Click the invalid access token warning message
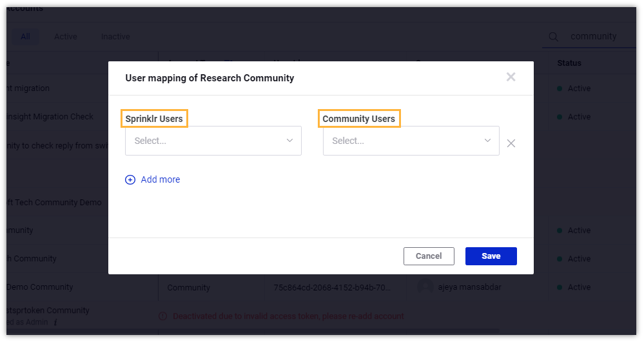The width and height of the screenshot is (644, 344). point(288,316)
